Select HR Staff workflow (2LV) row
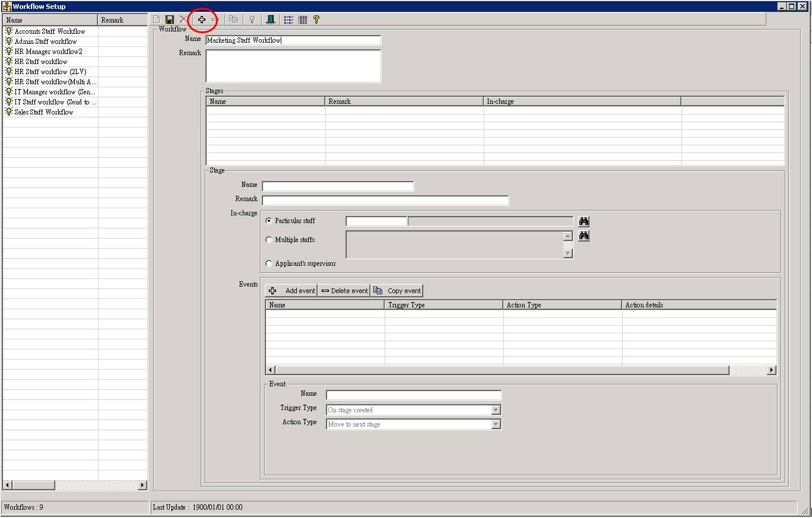The width and height of the screenshot is (812, 518). 50,72
